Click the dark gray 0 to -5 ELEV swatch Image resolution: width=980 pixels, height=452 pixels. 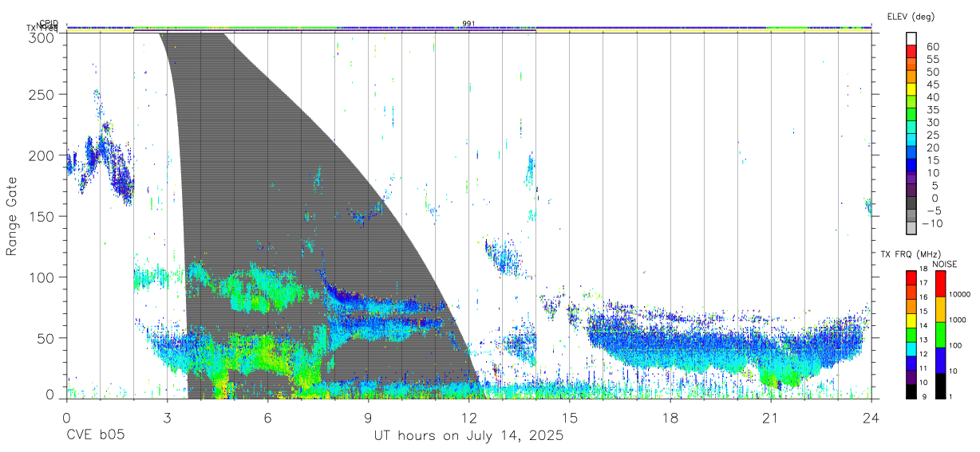tap(911, 203)
